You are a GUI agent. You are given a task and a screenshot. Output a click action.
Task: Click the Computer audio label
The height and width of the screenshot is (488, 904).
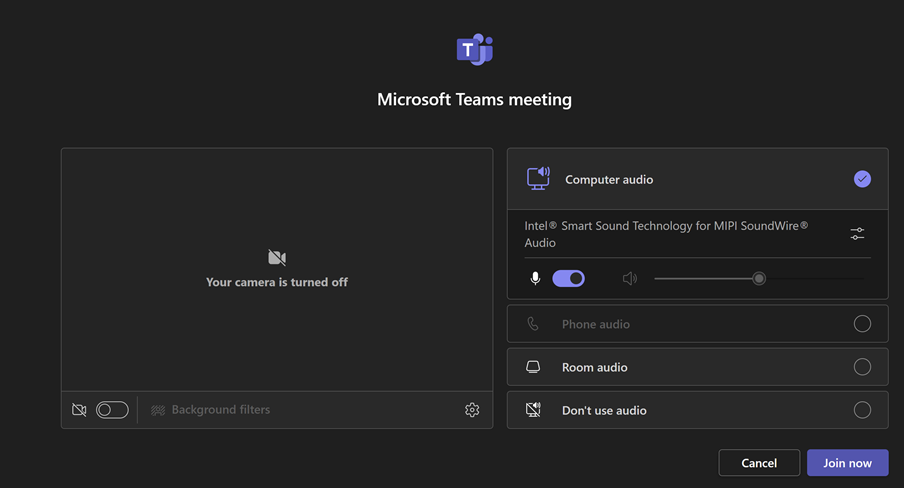(609, 179)
